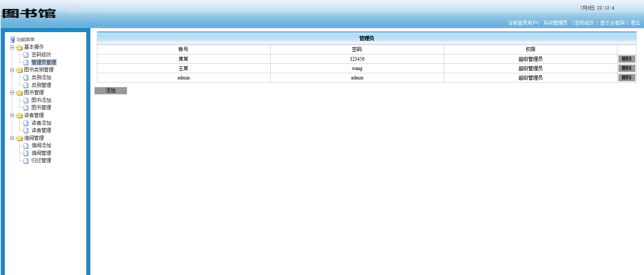Click the 图书馆 logo title
The image size is (644, 275).
point(28,13)
